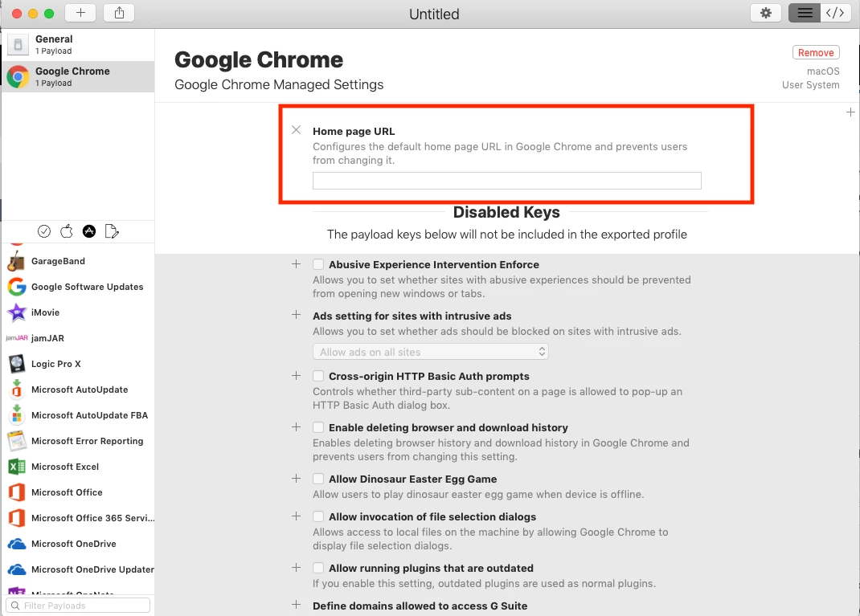The image size is (860, 616).
Task: Toggle Allow invocation of file selection dialogs checkbox
Action: click(x=318, y=516)
